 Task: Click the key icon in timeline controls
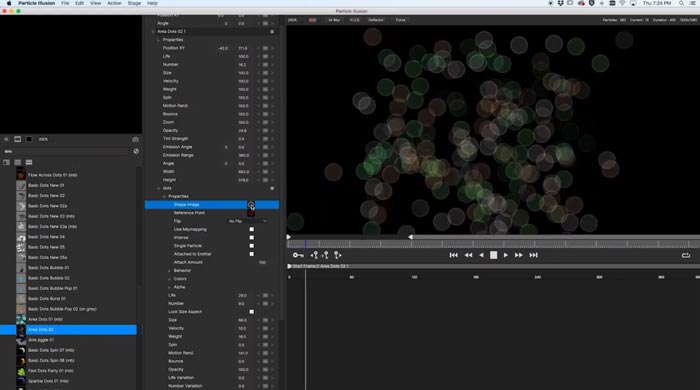pos(298,255)
